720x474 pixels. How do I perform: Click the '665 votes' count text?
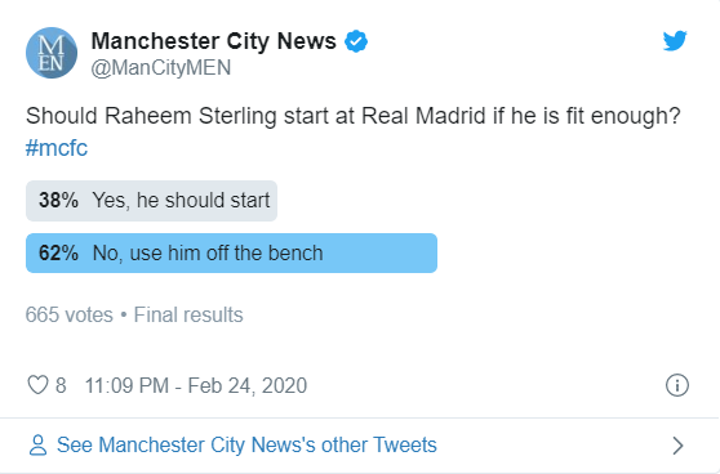[x=69, y=315]
